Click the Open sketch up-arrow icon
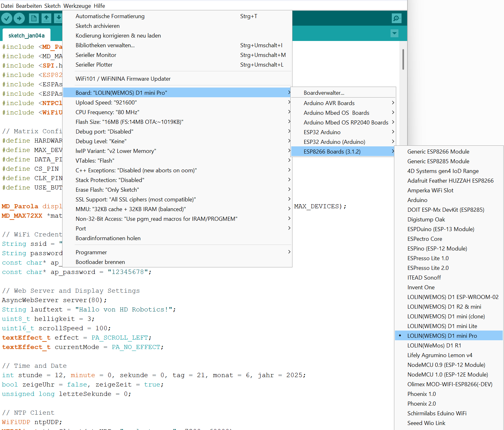Image resolution: width=504 pixels, height=430 pixels. click(46, 18)
